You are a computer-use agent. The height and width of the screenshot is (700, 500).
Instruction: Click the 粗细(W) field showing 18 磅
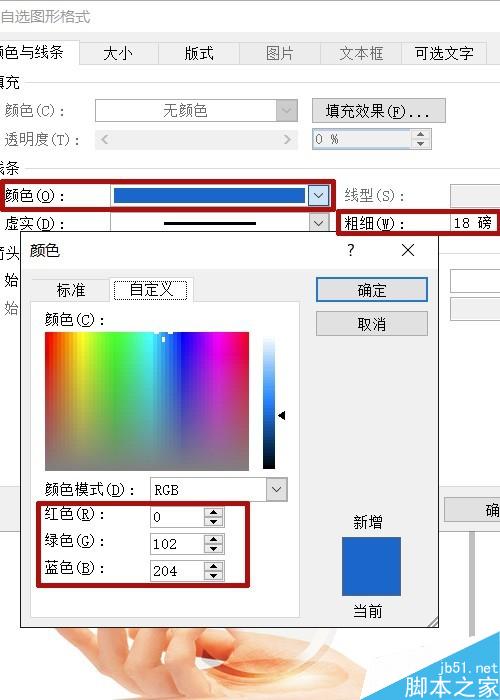473,222
